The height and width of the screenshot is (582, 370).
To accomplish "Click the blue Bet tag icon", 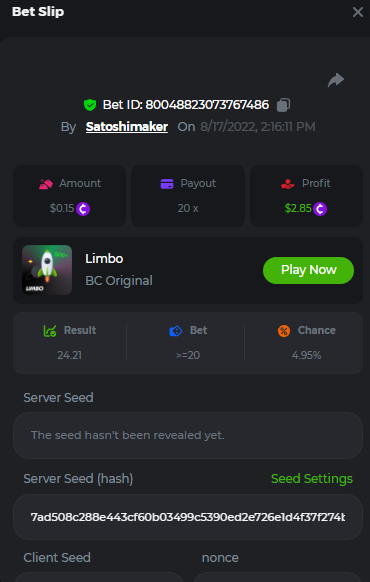I will pyautogui.click(x=176, y=331).
